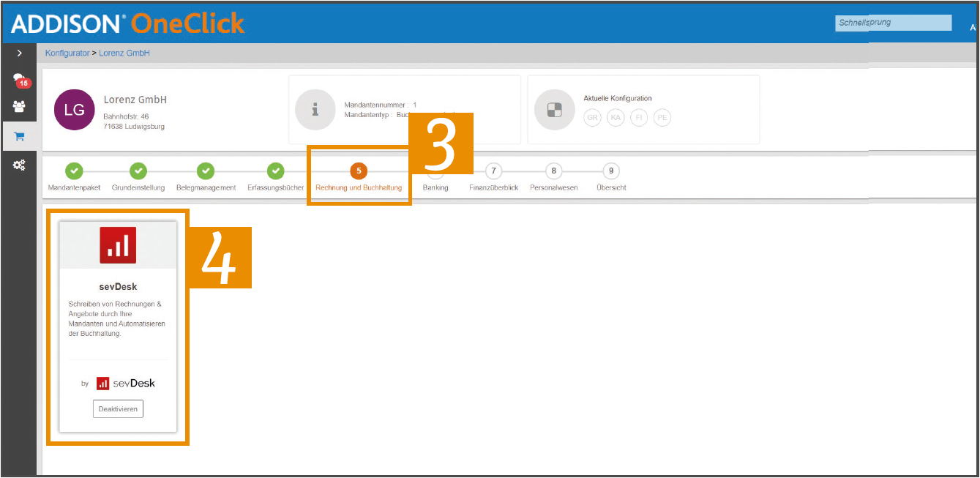Open the users group sidebar icon
This screenshot has width=980, height=478.
20,107
